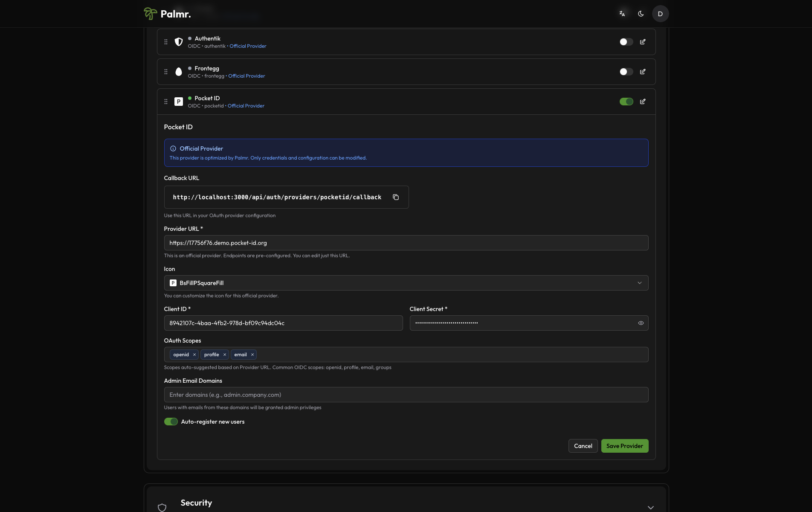Grab the Pocket ID drag handle
The image size is (812, 512).
pyautogui.click(x=166, y=102)
